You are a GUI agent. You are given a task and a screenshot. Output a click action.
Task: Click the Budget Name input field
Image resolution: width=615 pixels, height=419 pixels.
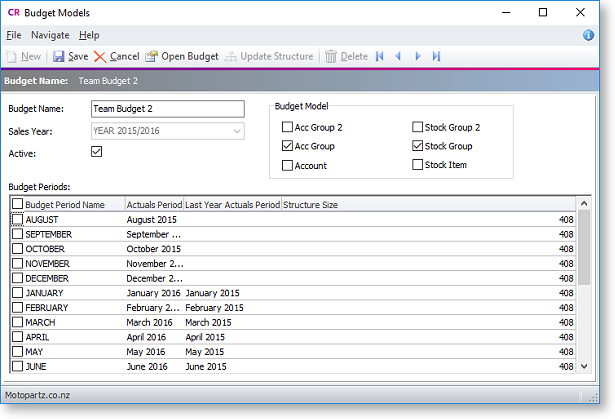168,109
